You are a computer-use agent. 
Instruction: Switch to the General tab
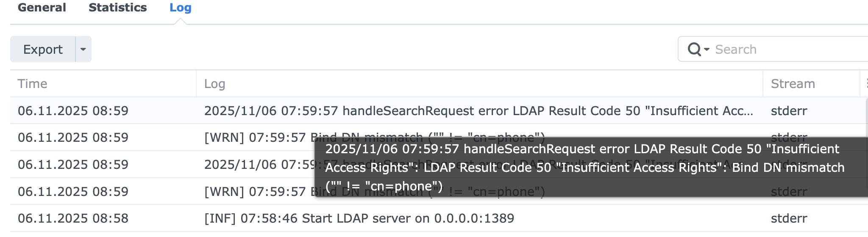pyautogui.click(x=42, y=8)
